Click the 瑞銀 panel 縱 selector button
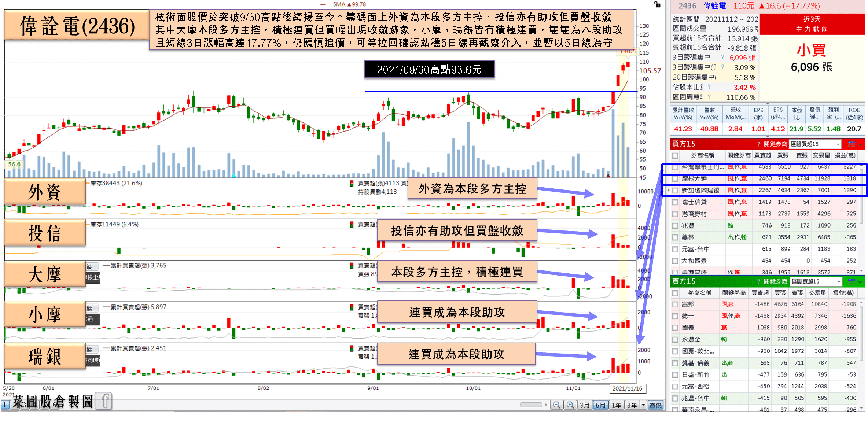The height and width of the screenshot is (421, 868). click(x=91, y=349)
